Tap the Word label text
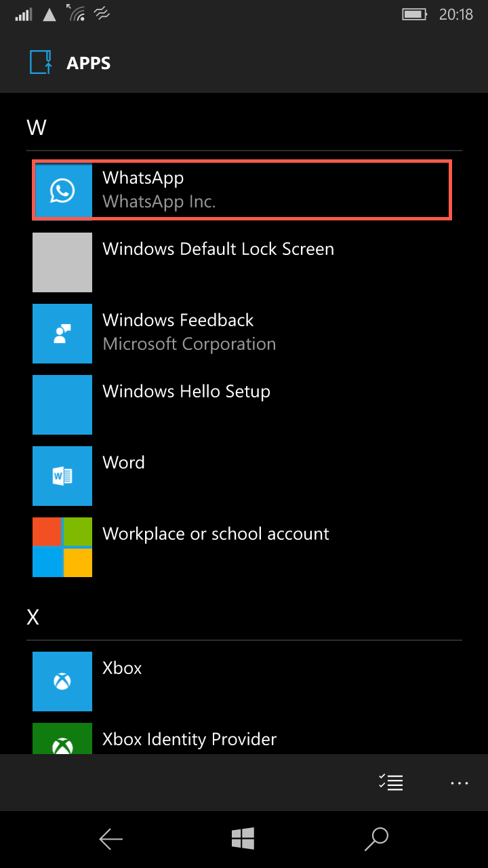 point(123,462)
